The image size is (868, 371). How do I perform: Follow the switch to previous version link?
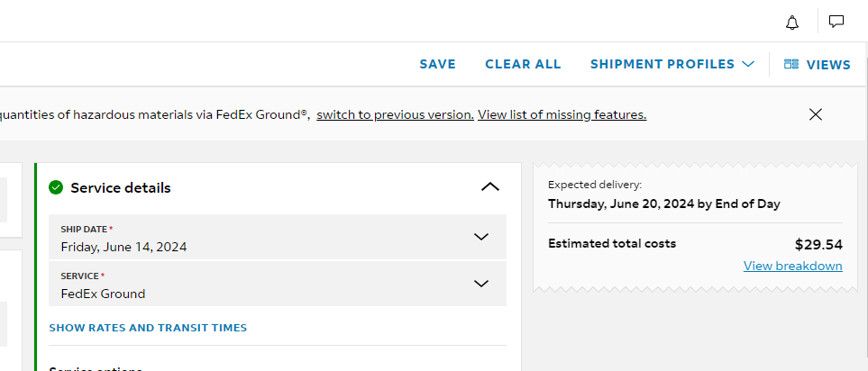pyautogui.click(x=396, y=115)
